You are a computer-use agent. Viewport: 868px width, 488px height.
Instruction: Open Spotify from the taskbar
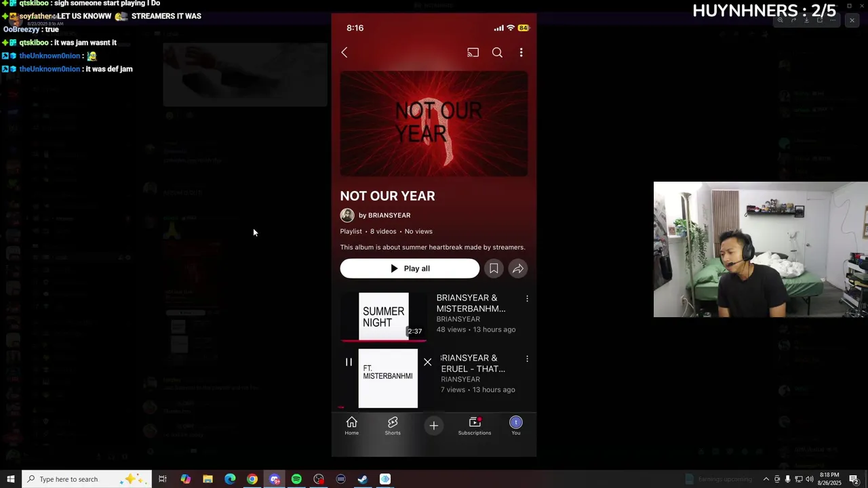pos(296,479)
